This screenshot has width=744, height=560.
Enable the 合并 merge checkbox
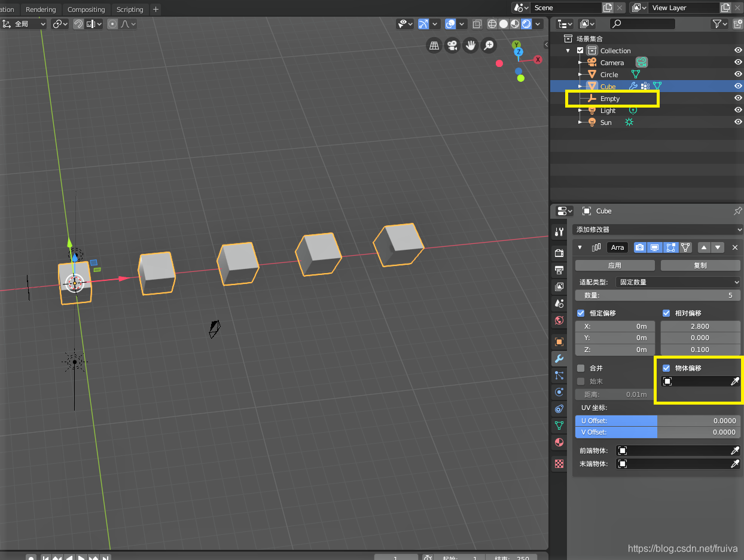point(581,368)
